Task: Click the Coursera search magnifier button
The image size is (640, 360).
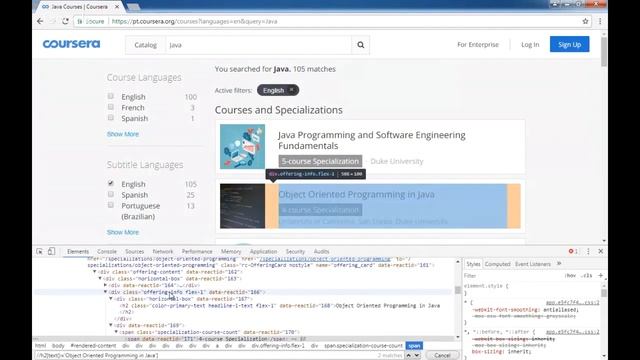Action: pos(360,45)
